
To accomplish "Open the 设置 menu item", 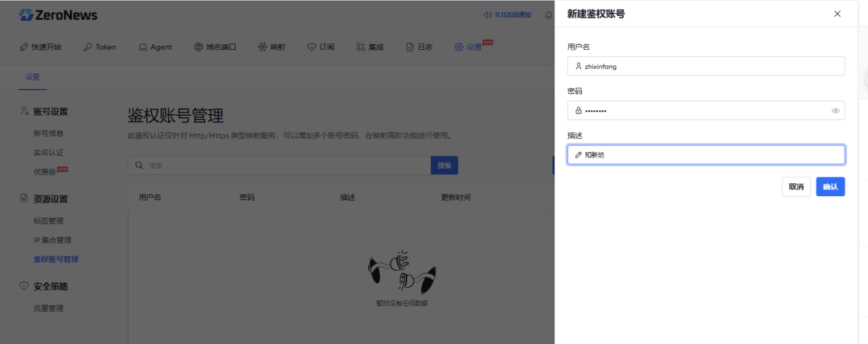I will click(x=469, y=47).
